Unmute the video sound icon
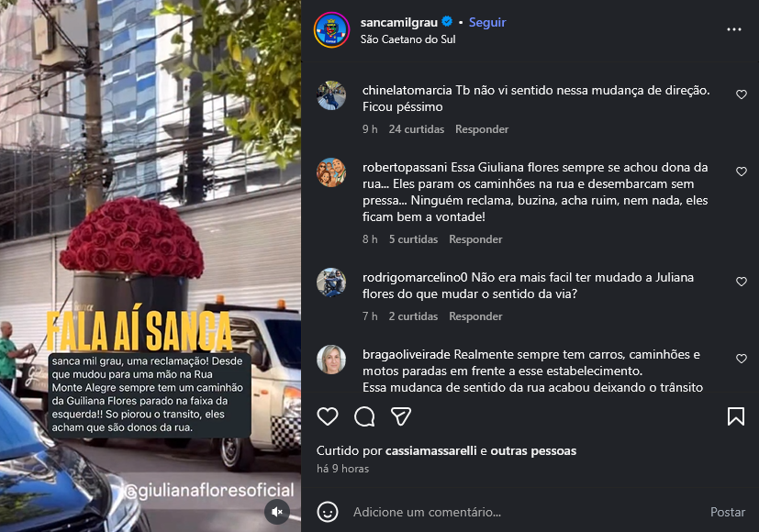The width and height of the screenshot is (759, 532). (277, 512)
